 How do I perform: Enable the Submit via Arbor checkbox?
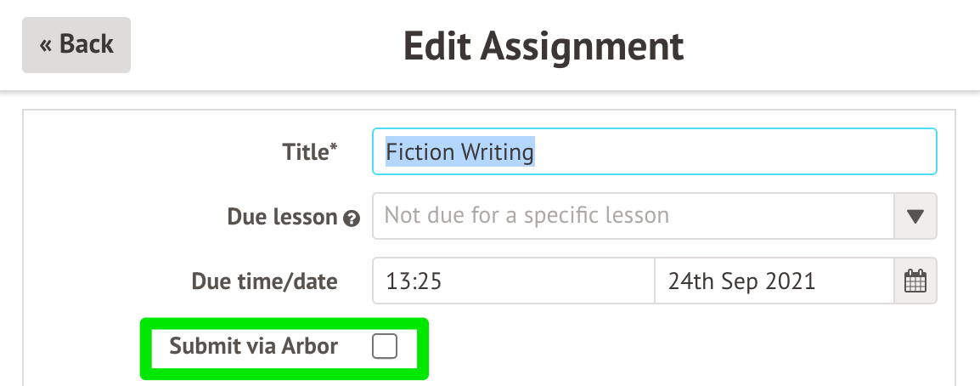(x=385, y=347)
